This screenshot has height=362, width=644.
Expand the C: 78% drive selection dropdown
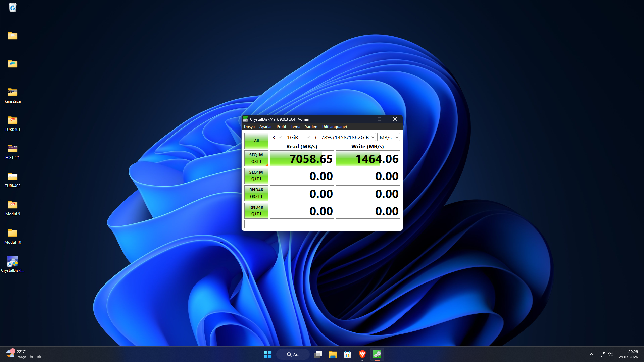pyautogui.click(x=344, y=137)
